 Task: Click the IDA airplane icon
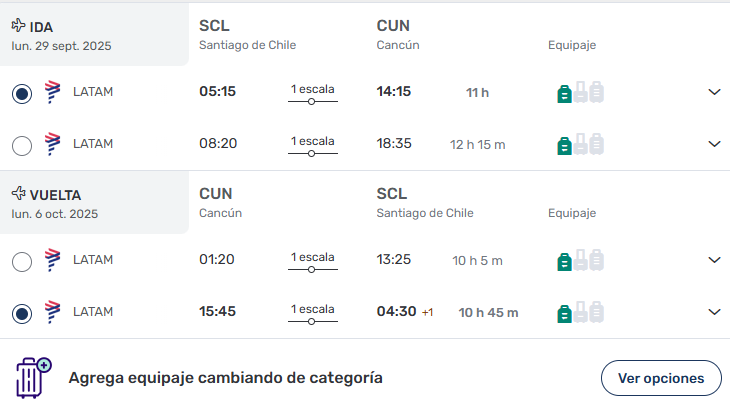click(18, 25)
